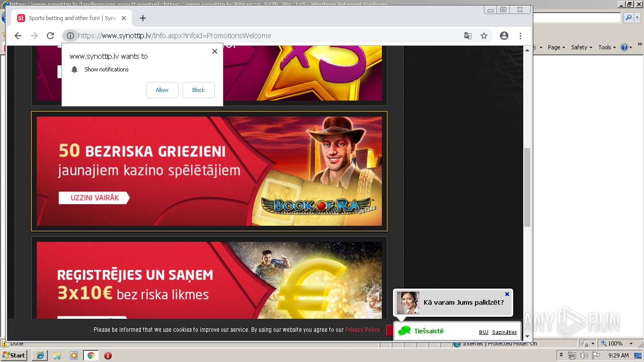Click IE search magnifier button

point(628,18)
